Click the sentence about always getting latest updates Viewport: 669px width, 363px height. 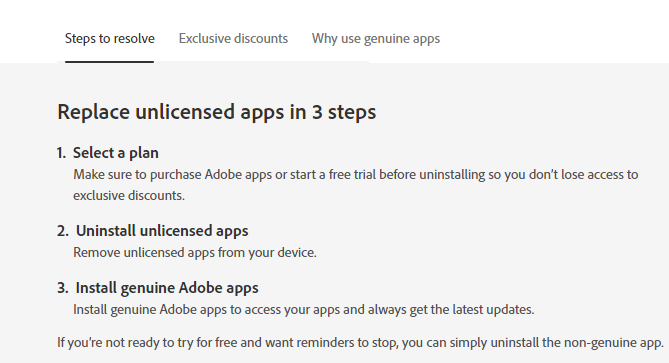(x=304, y=309)
